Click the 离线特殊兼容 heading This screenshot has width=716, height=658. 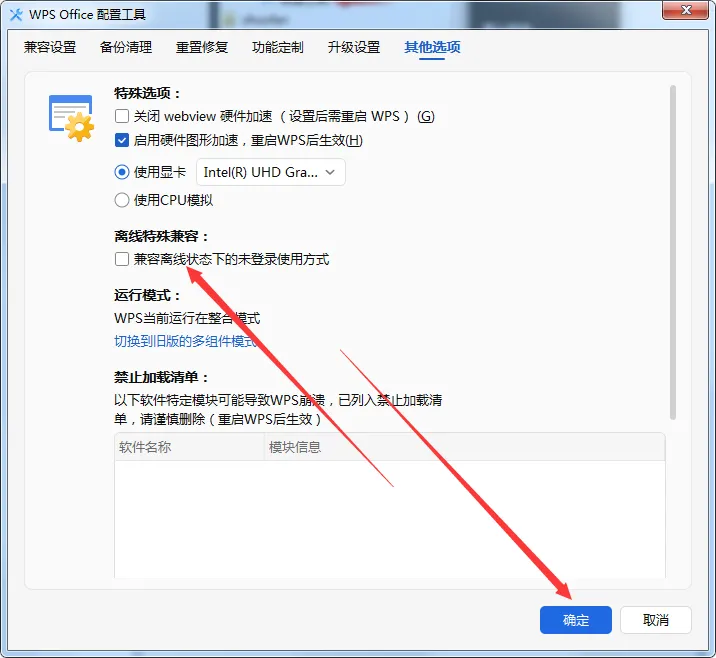coord(161,236)
